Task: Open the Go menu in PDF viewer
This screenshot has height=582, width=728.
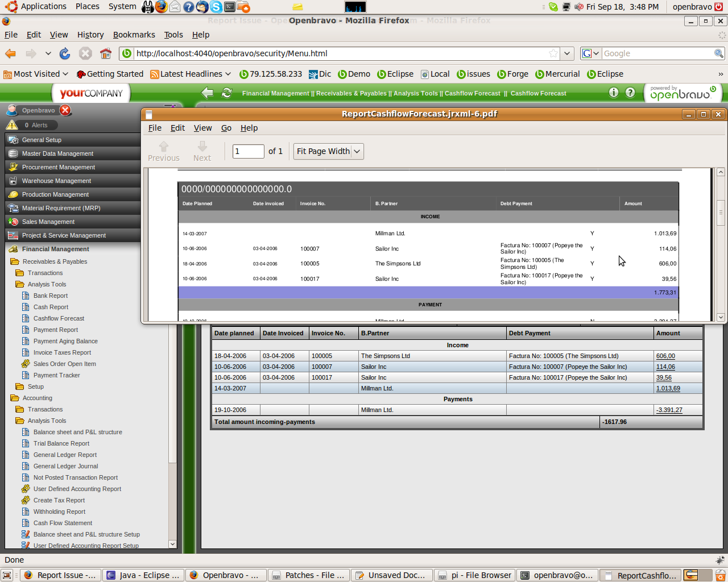Action: coord(226,128)
